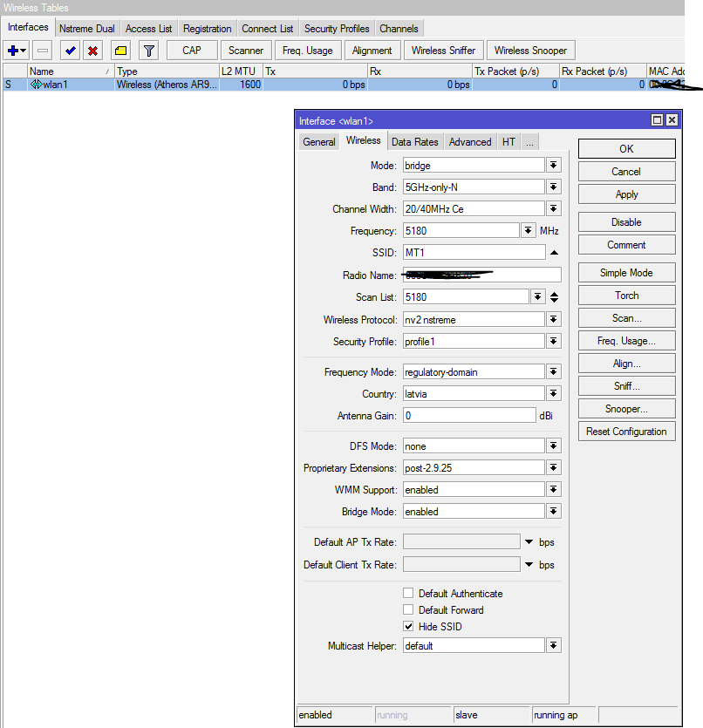Image resolution: width=703 pixels, height=728 pixels.
Task: Click the Apply button
Action: tap(626, 194)
